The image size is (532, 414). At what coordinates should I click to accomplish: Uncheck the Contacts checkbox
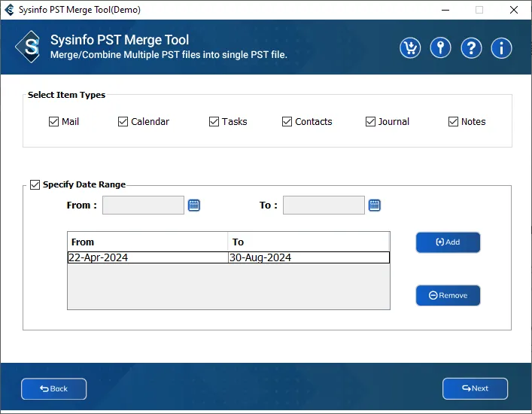287,122
